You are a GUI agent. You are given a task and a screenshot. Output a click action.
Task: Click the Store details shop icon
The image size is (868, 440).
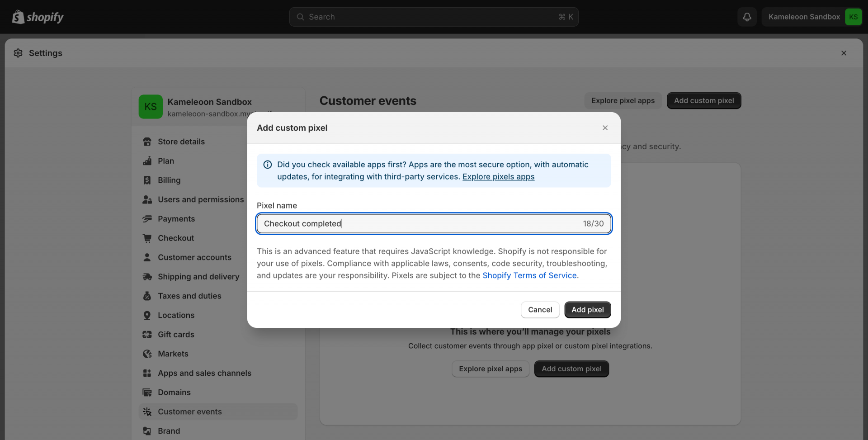coord(147,142)
